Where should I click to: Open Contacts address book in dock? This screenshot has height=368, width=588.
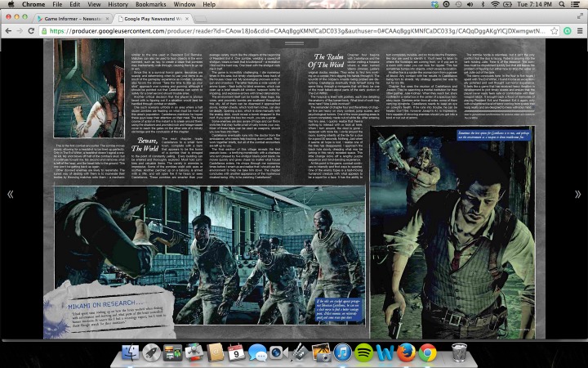pyautogui.click(x=216, y=353)
